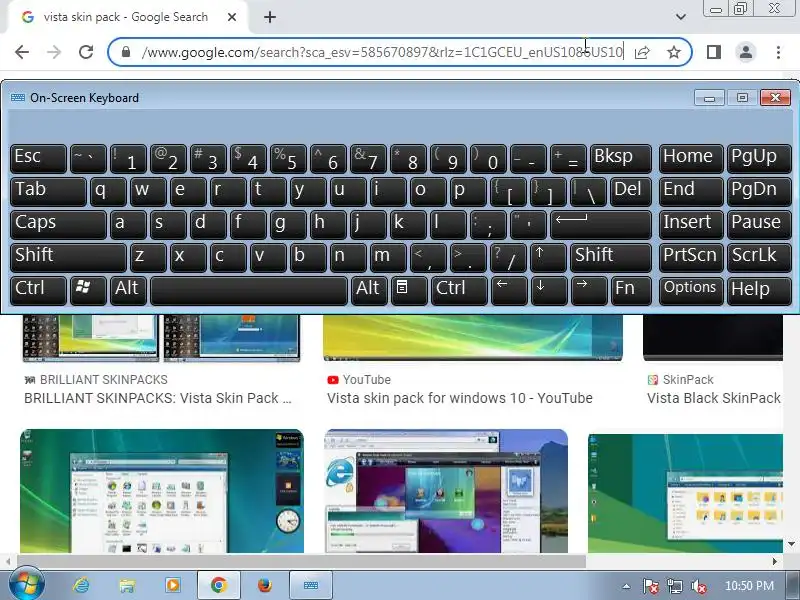Tap the up arrow key
This screenshot has height=600, width=800.
(548, 258)
